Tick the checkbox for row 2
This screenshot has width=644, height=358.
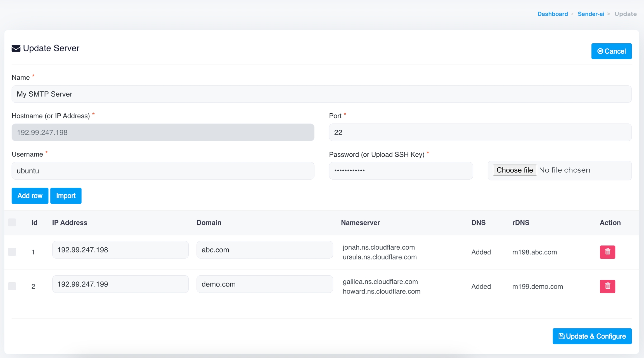pos(12,286)
